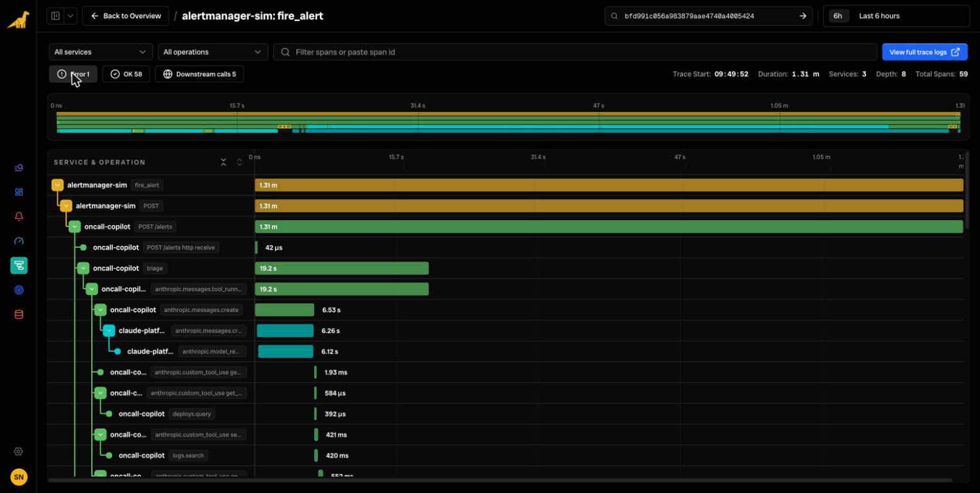Click the search magnifier in the span filter

(x=286, y=52)
